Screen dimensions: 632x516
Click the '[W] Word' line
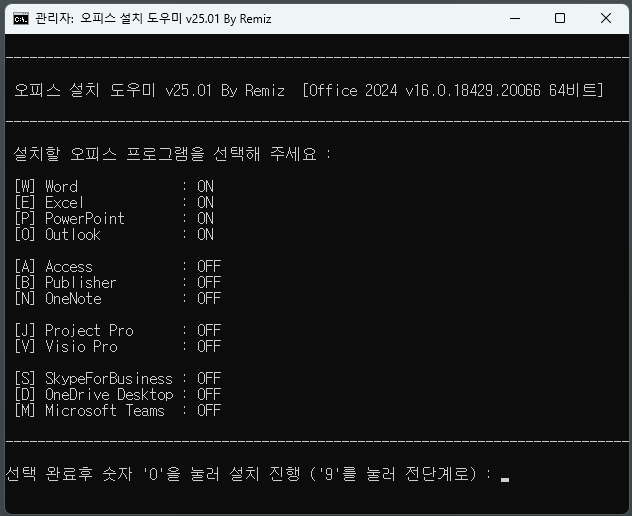pyautogui.click(x=46, y=187)
